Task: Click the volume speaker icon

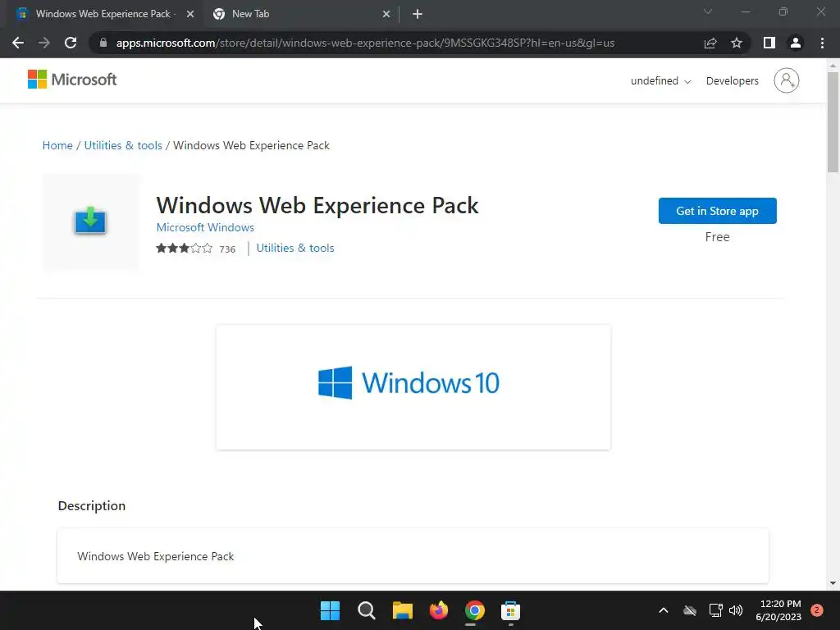Action: coord(736,610)
